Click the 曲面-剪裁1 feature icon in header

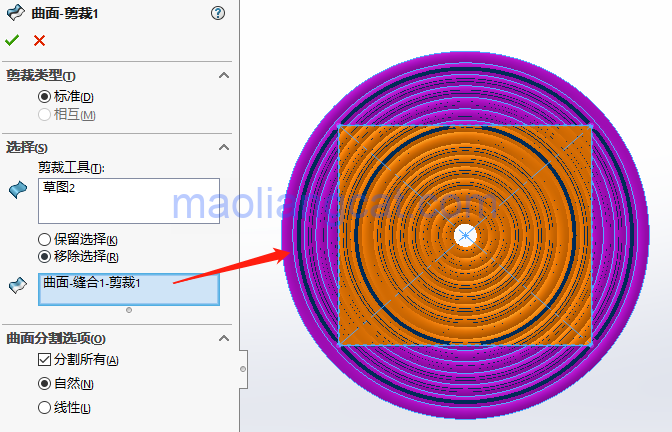pyautogui.click(x=16, y=13)
